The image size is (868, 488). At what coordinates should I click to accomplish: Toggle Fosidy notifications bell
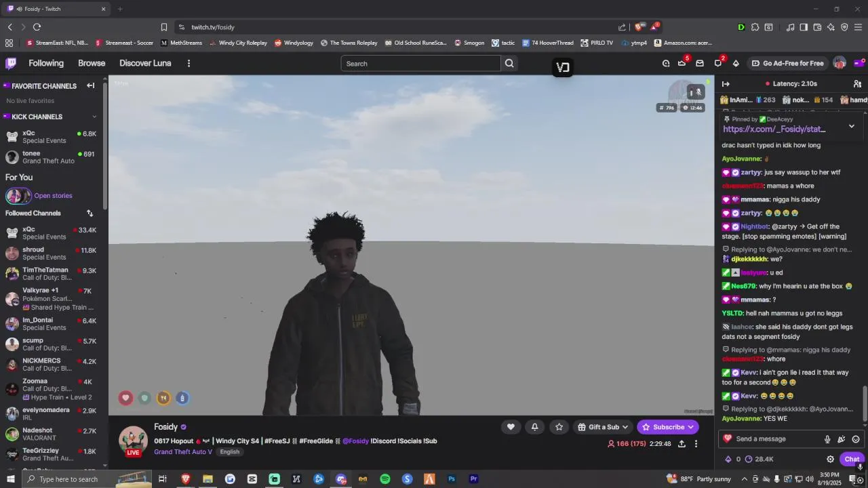click(x=534, y=426)
